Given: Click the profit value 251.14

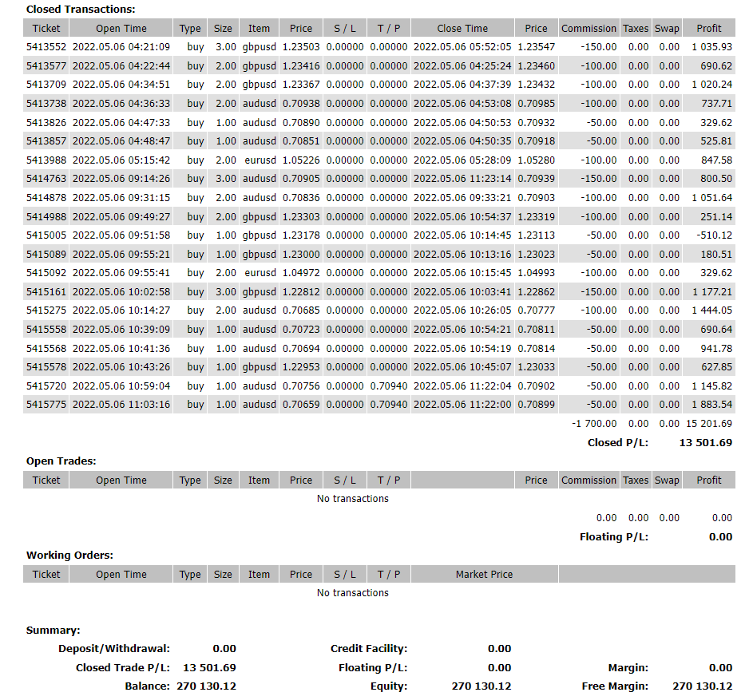Looking at the screenshot, I should pyautogui.click(x=716, y=217).
